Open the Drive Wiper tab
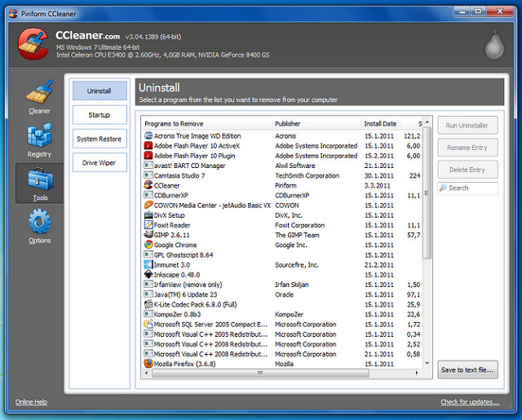Screen dimensions: 522x420 [100, 163]
